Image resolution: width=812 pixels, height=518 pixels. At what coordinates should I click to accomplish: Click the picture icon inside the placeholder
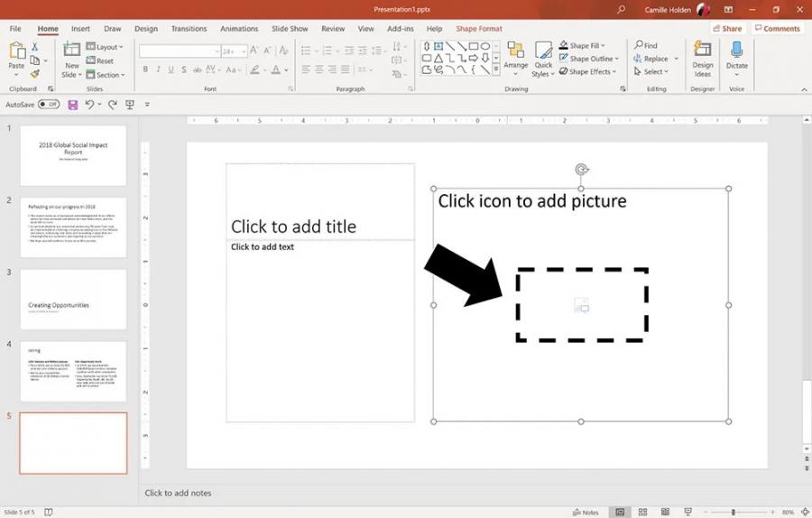click(x=582, y=305)
